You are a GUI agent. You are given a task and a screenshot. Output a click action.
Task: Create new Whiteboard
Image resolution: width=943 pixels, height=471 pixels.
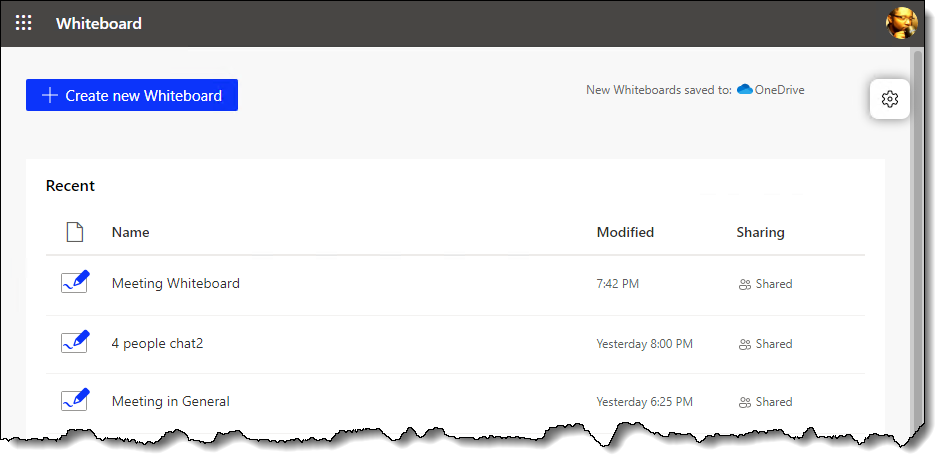(132, 95)
